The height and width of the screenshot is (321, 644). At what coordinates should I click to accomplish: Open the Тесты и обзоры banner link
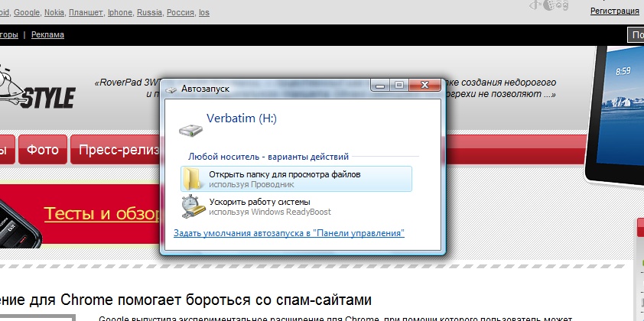coord(102,214)
